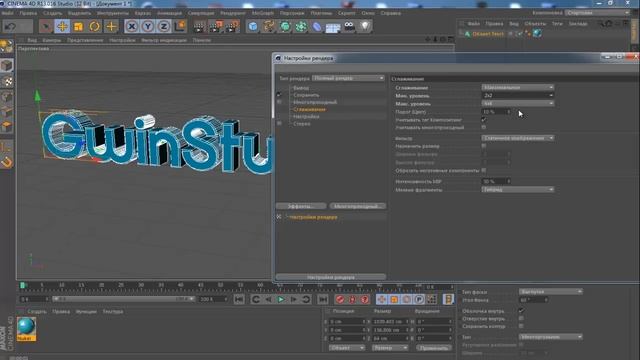Open material manager Create menu
640x360 pixels.
coord(37,311)
